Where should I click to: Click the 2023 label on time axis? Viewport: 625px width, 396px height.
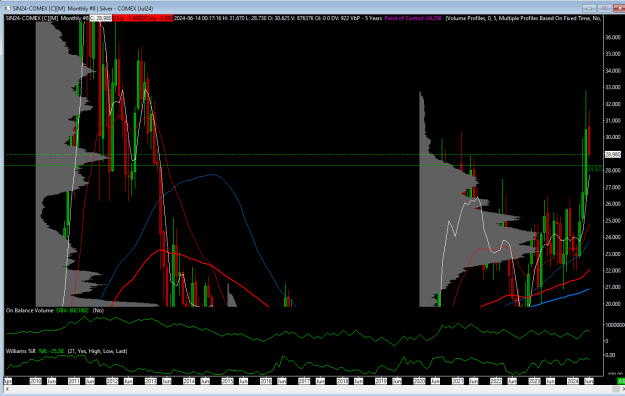tap(535, 381)
